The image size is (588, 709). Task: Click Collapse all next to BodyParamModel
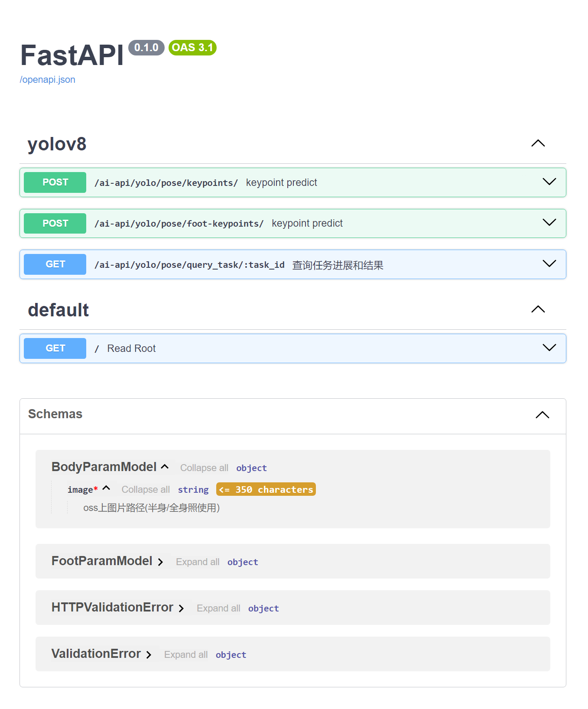tap(204, 468)
